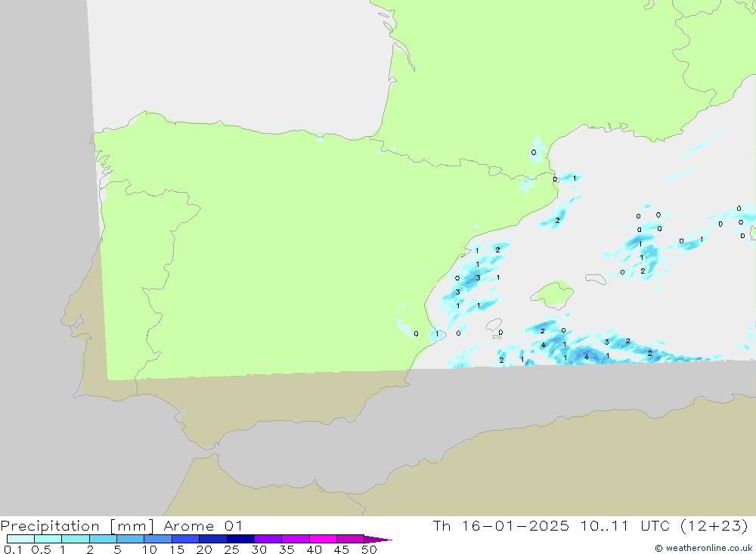Click the Ibiza island outline on map
756x554 pixels.
(494, 325)
